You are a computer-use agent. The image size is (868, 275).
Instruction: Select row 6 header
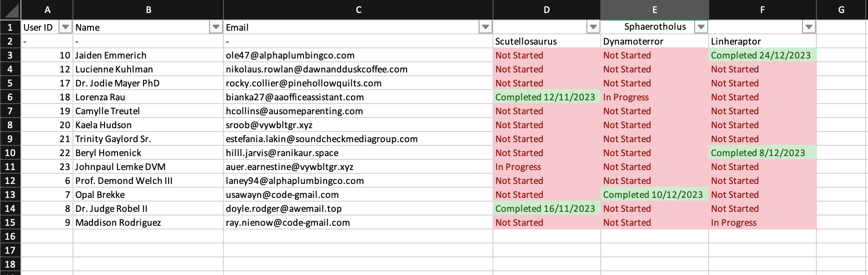(x=10, y=97)
